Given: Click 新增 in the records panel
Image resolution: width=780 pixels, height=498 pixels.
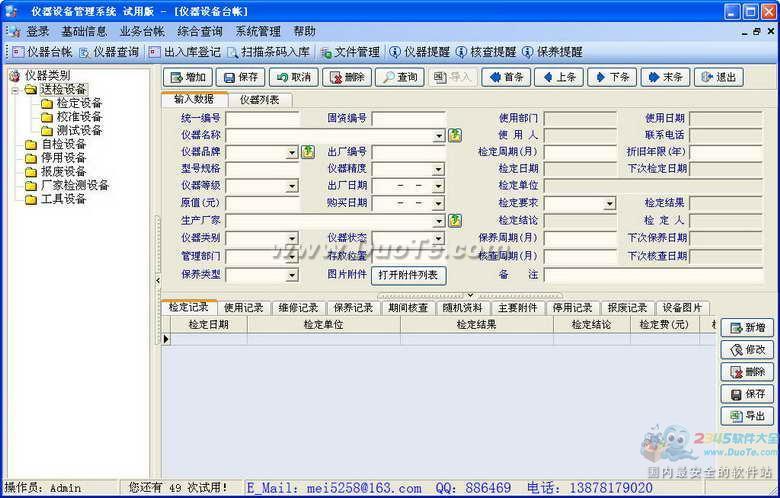Looking at the screenshot, I should (x=747, y=328).
